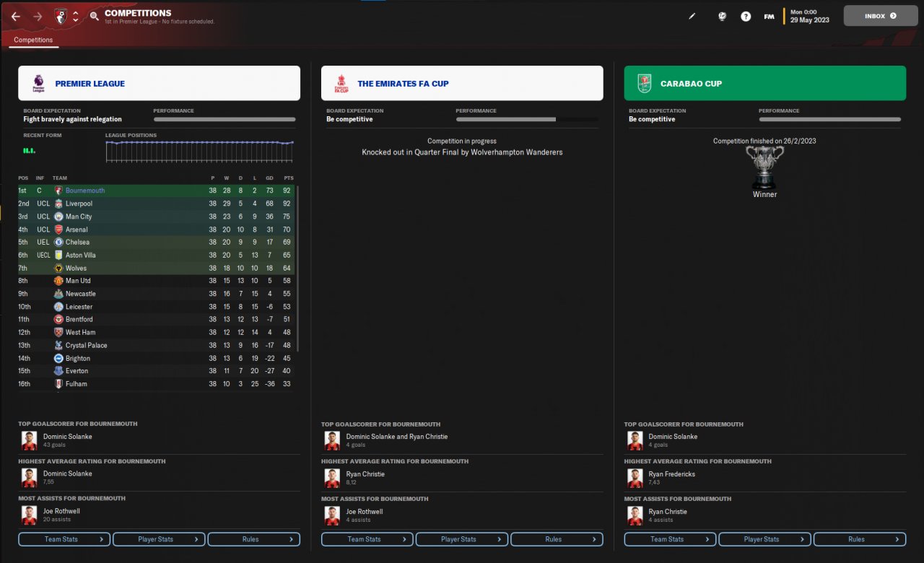The height and width of the screenshot is (563, 924).
Task: Open Rules for the FA Cup
Action: coord(557,539)
